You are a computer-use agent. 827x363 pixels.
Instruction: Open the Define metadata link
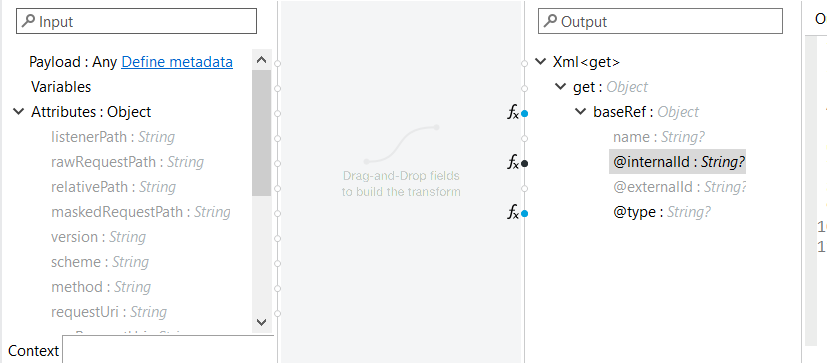click(x=177, y=62)
